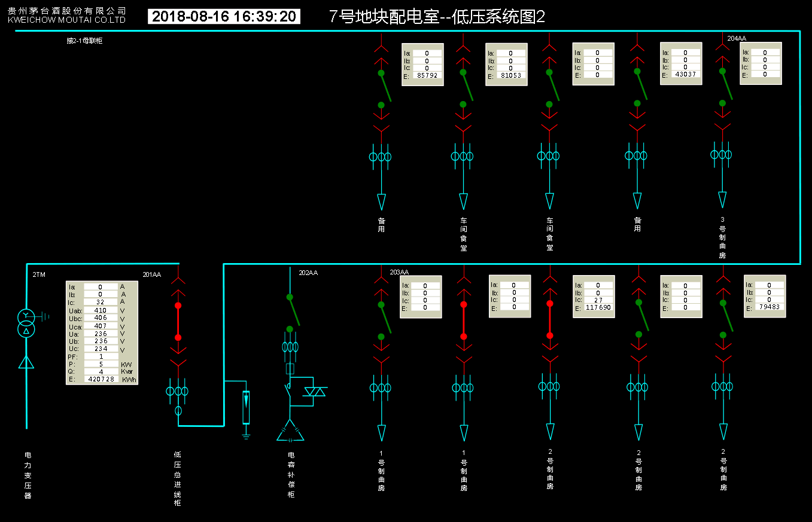Select the current transformer symbols under 201AA
The width and height of the screenshot is (812, 522).
177,391
